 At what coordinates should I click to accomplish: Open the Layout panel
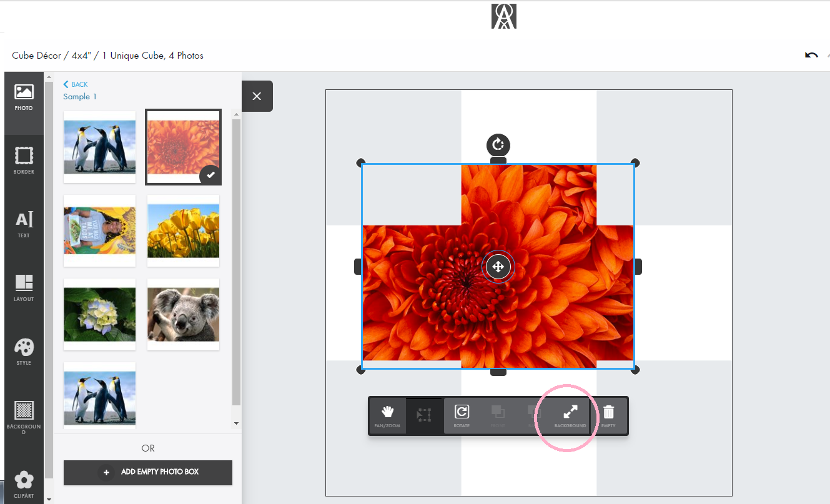pyautogui.click(x=24, y=288)
